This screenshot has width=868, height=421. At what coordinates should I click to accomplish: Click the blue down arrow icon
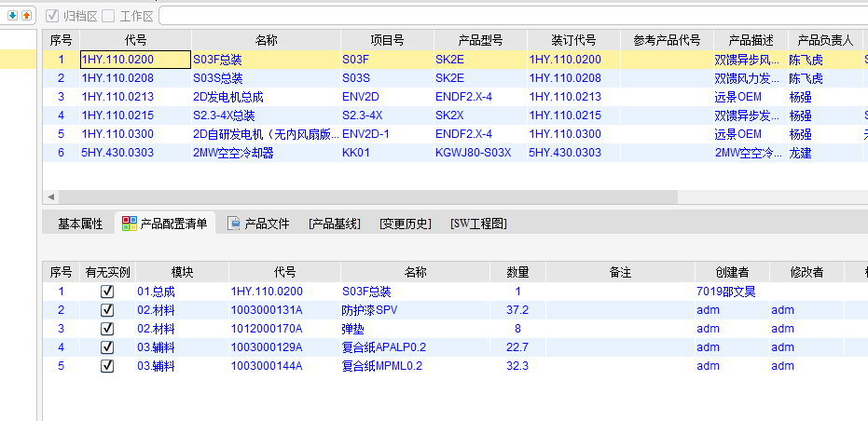[x=12, y=15]
